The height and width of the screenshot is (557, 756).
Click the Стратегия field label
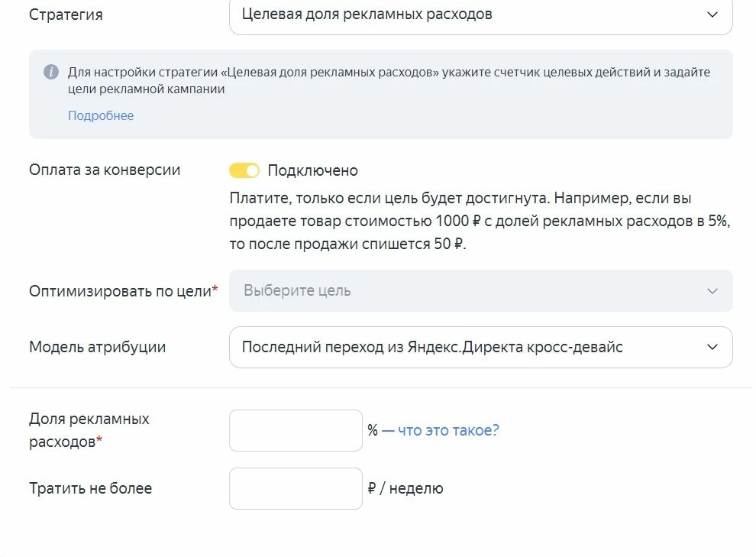coord(66,15)
